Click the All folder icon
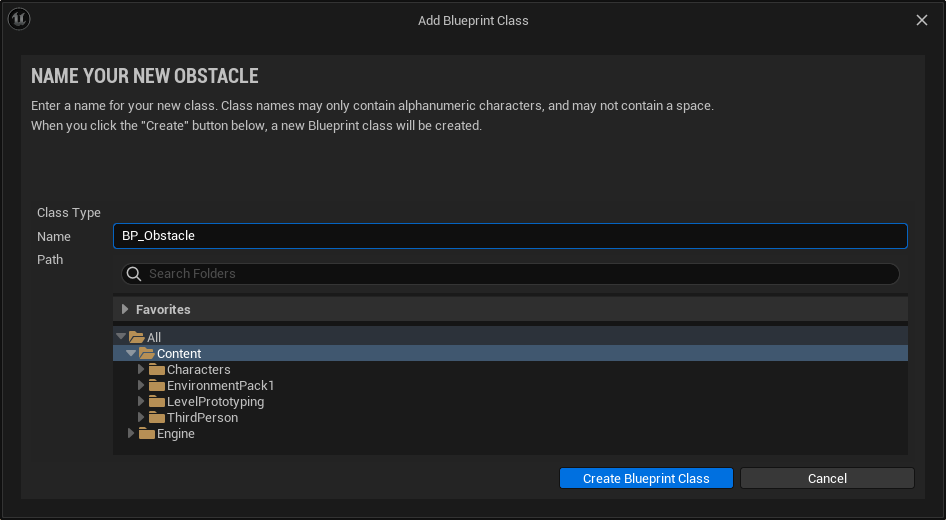Viewport: 946px width, 520px height. click(136, 337)
